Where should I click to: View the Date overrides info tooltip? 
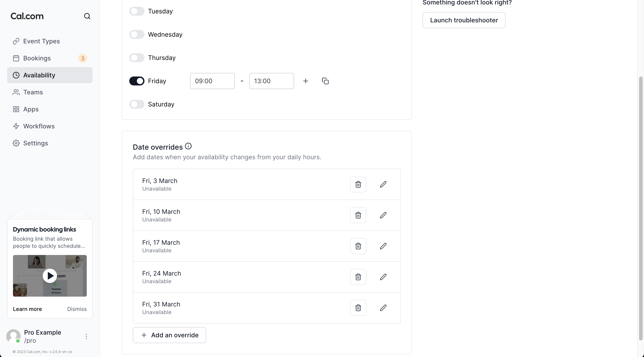(x=188, y=146)
